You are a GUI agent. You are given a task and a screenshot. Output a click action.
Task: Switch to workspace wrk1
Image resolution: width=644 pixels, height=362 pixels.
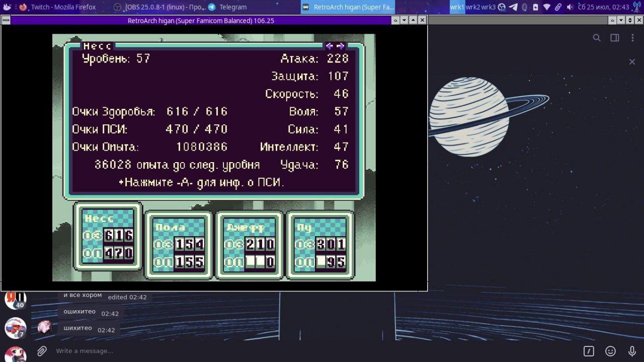(457, 7)
